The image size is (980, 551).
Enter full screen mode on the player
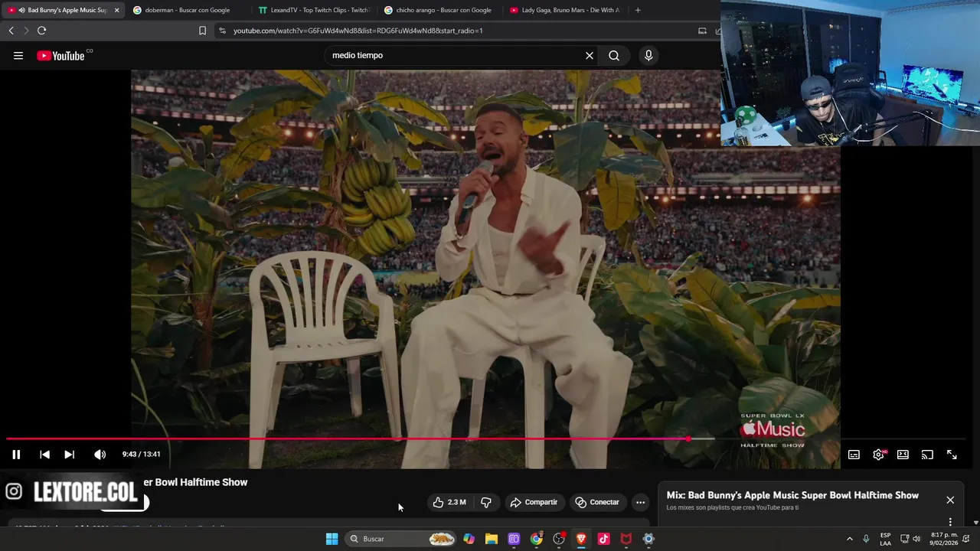tap(952, 455)
